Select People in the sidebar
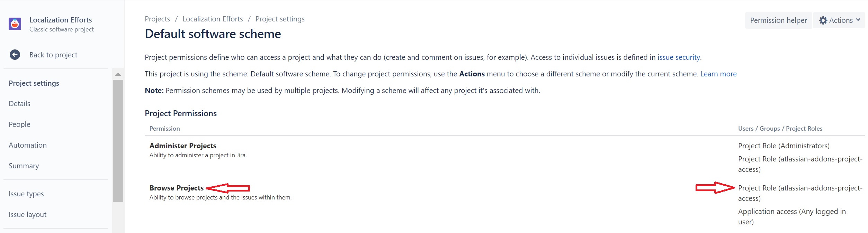 (19, 124)
